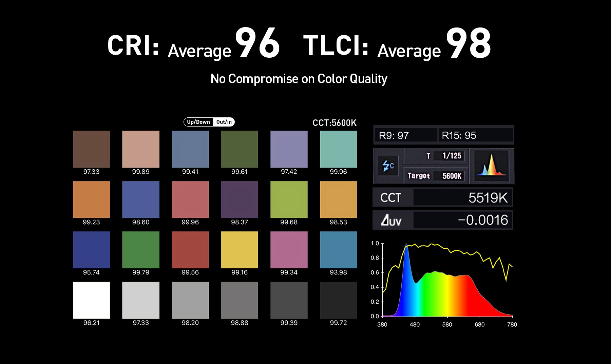The width and height of the screenshot is (611, 364).
Task: Click the TLCI Average 98 heading
Action: (x=397, y=44)
